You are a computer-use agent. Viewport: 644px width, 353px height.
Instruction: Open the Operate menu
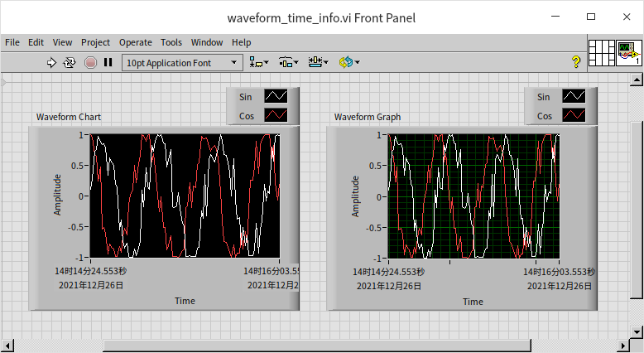[135, 42]
